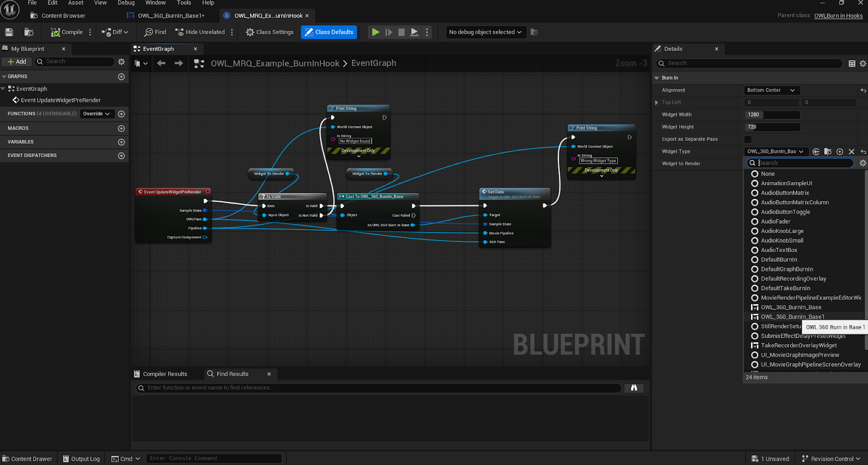Toggle Export as Separate Pass checkbox

coord(748,139)
